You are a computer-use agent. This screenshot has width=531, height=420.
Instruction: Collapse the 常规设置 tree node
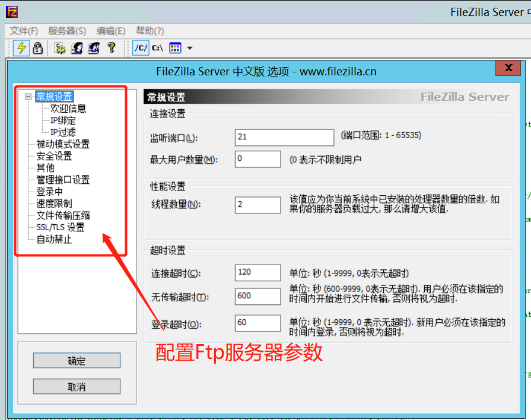[x=28, y=97]
